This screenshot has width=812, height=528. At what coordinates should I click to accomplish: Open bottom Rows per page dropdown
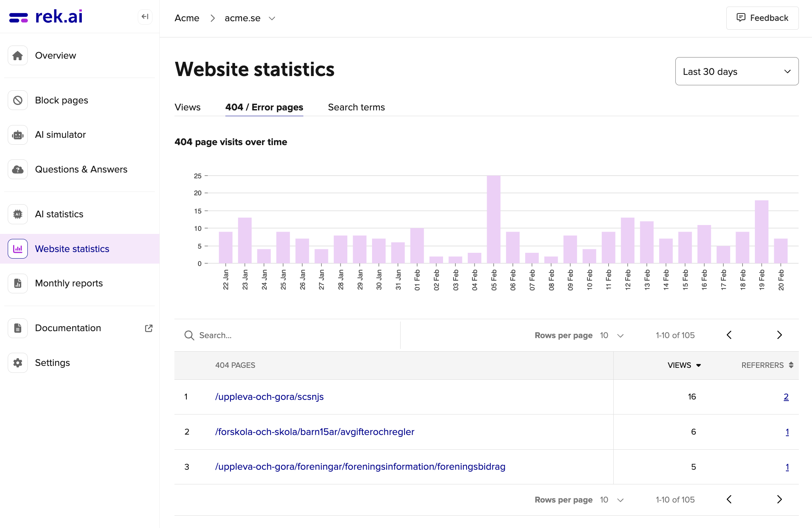612,500
